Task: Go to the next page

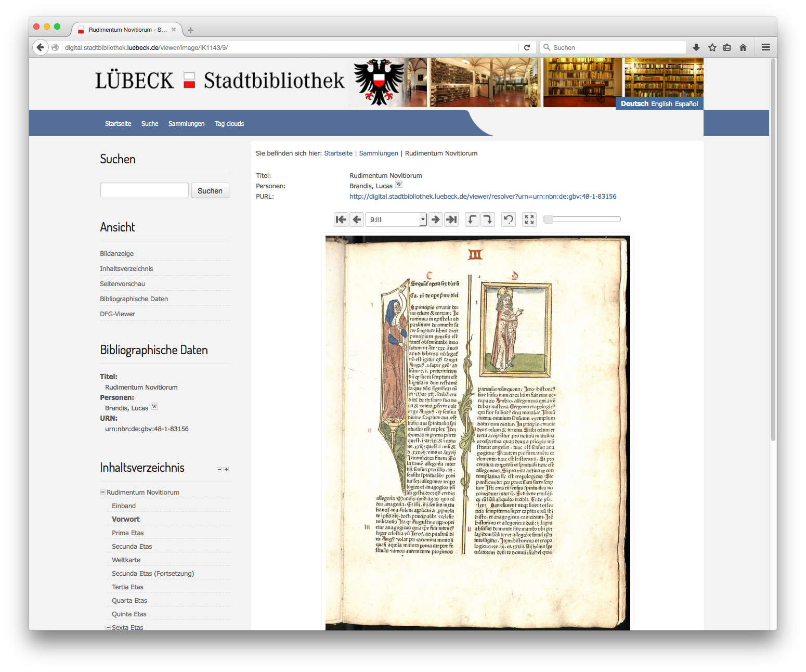Action: tap(436, 219)
